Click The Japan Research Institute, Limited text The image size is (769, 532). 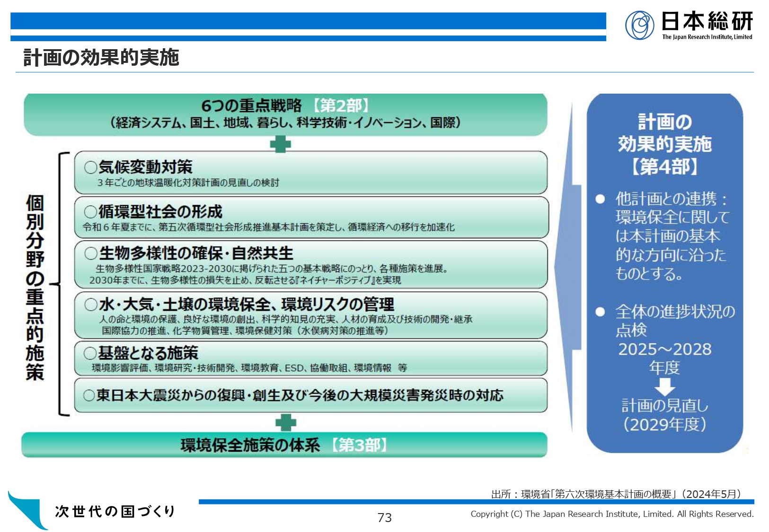pyautogui.click(x=707, y=37)
